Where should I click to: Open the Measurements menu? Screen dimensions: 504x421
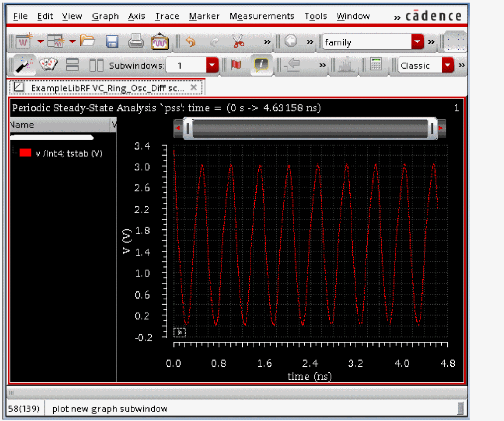tap(262, 16)
